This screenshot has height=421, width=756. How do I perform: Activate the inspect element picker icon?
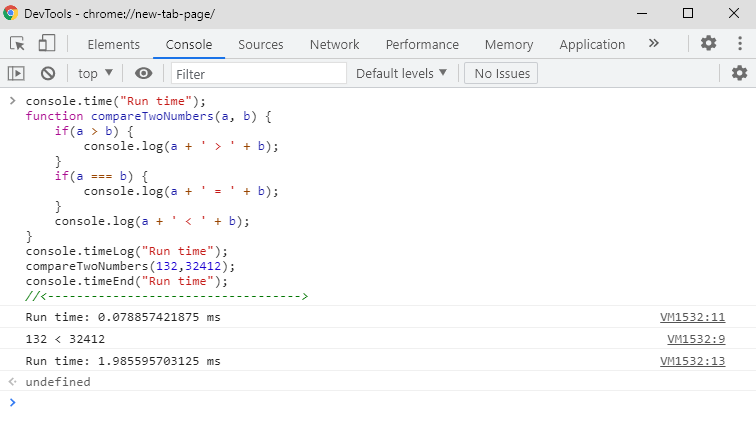point(18,44)
